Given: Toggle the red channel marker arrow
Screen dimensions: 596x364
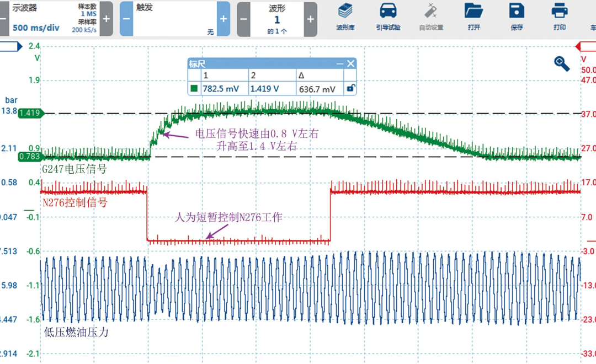Looking at the screenshot, I should (587, 46).
